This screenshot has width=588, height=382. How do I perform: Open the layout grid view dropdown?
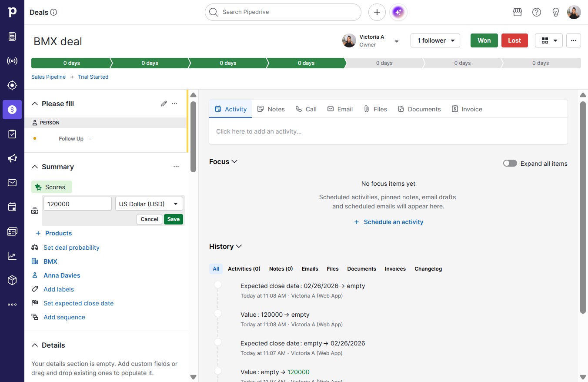[549, 40]
